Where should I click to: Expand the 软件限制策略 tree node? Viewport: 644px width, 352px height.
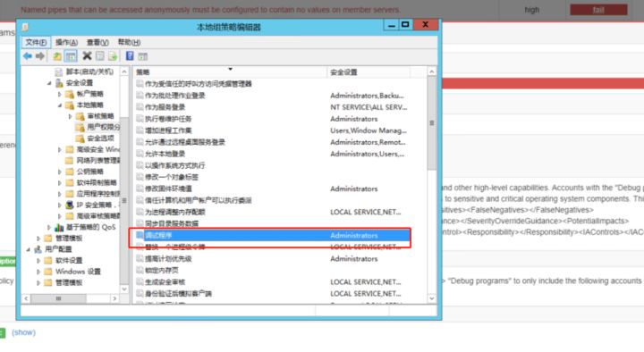60,182
